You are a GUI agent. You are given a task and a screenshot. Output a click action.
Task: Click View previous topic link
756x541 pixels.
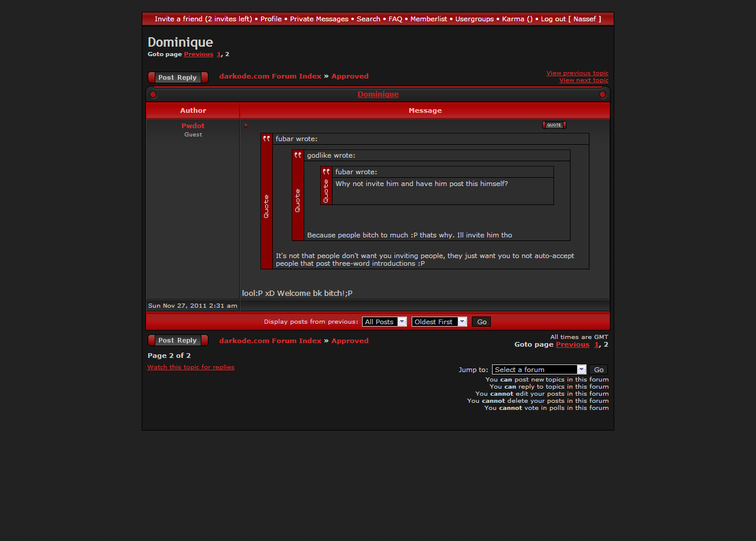(x=576, y=73)
